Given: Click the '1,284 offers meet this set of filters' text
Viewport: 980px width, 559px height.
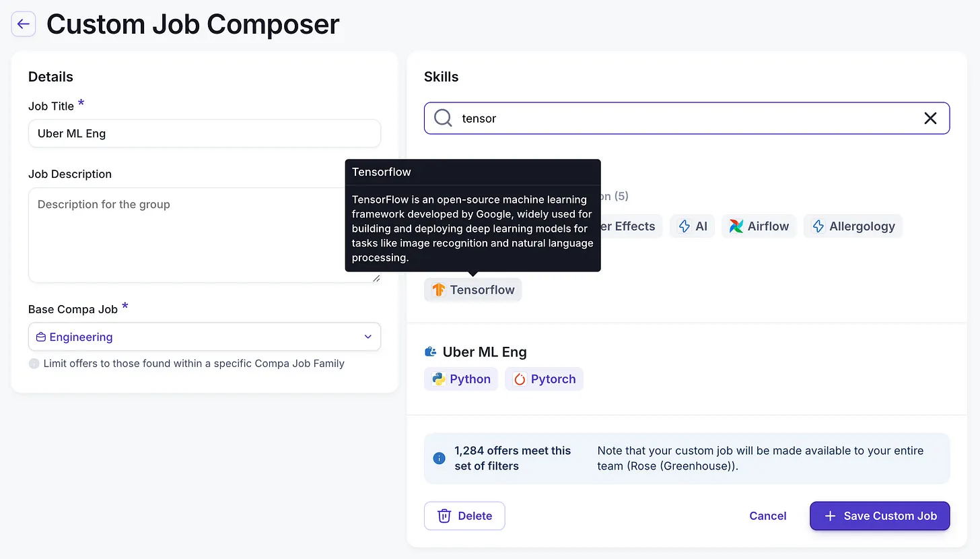Looking at the screenshot, I should [512, 458].
